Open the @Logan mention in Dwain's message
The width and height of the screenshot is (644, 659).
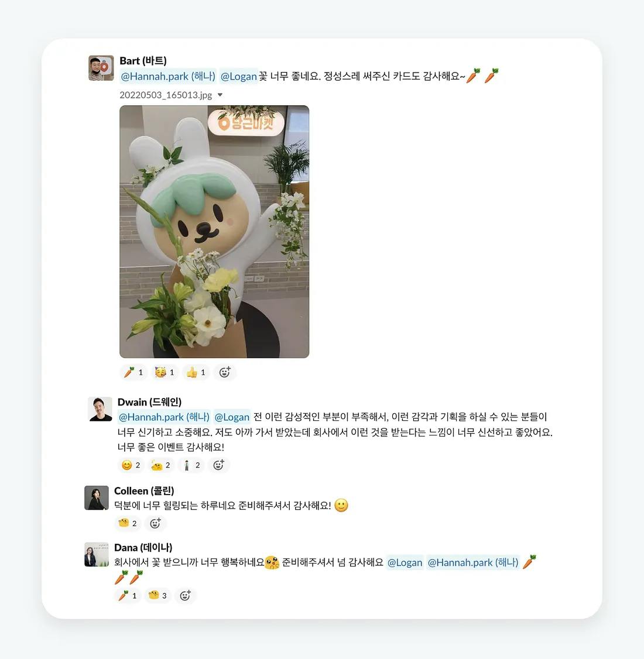[x=232, y=417]
